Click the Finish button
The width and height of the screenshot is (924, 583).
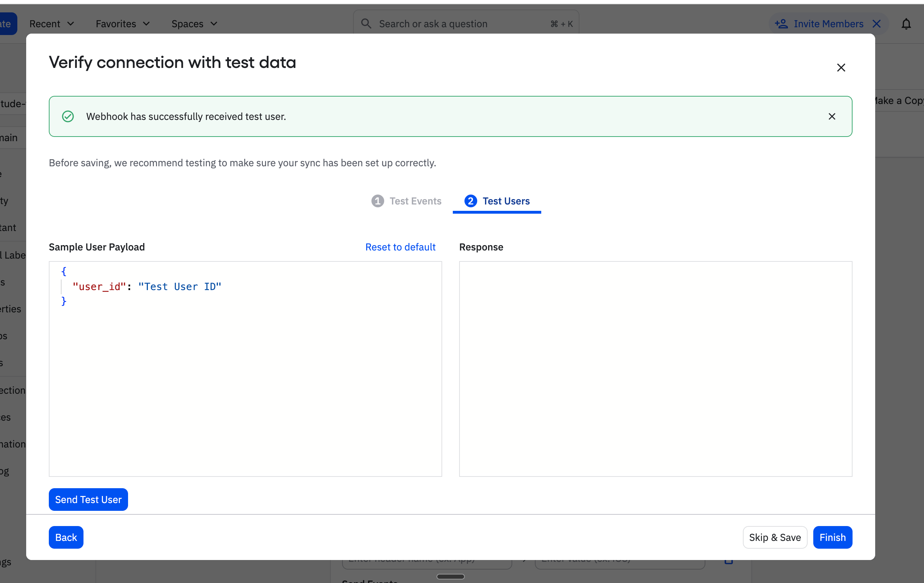click(832, 537)
